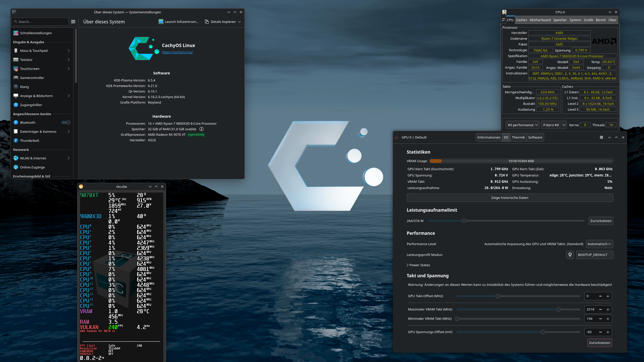
Task: Open the System tab in CPU-X
Action: pos(575,20)
